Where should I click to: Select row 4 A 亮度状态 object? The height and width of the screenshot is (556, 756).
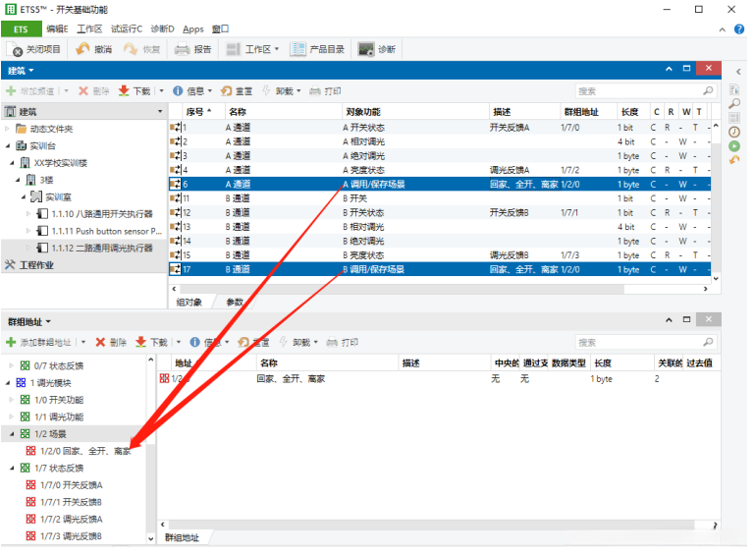click(440, 170)
